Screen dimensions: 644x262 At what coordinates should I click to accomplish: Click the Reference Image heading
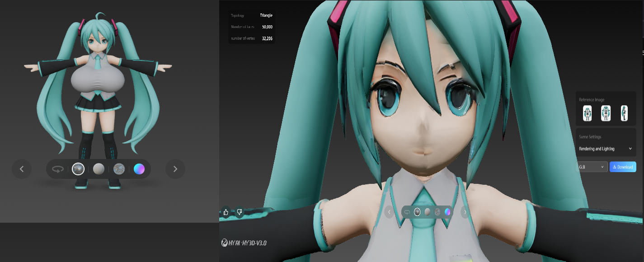coord(592,100)
